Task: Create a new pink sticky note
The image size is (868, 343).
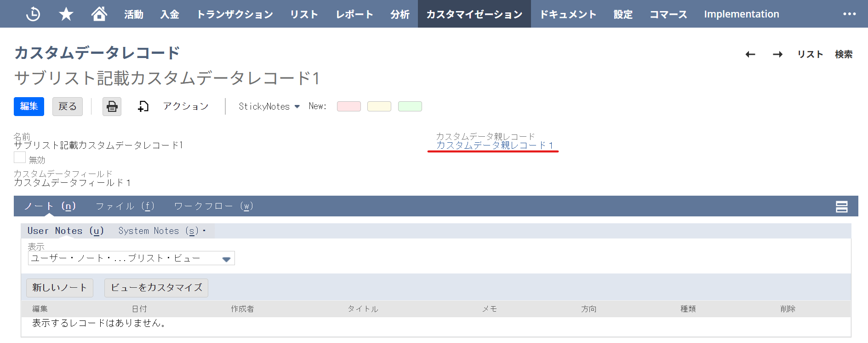Action: 349,106
